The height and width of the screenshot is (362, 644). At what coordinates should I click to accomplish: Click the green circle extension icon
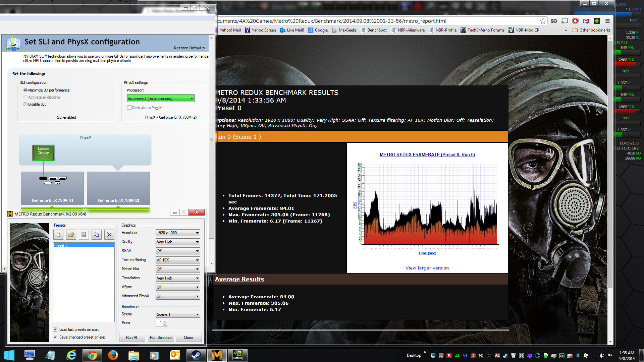(x=597, y=21)
